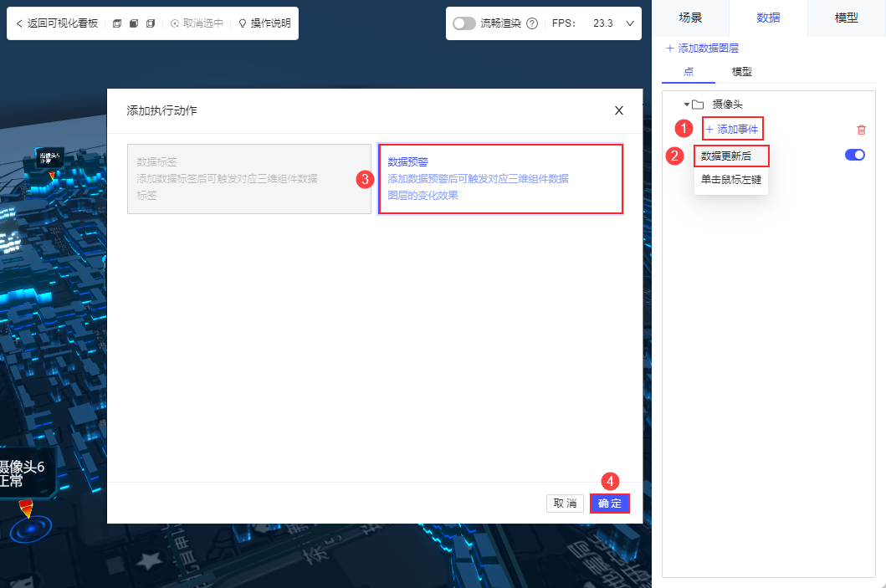Image resolution: width=886 pixels, height=588 pixels.
Task: Click 取消选中 in the toolbar
Action: click(x=197, y=23)
